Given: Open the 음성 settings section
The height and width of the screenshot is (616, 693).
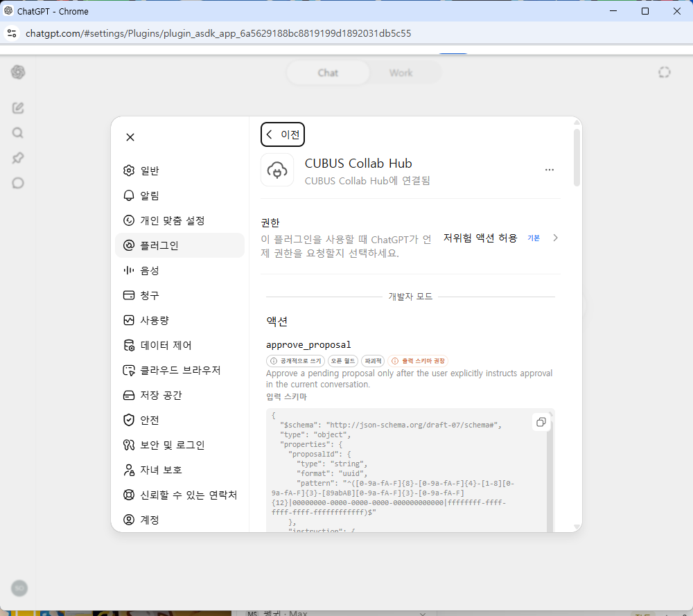Looking at the screenshot, I should point(179,270).
